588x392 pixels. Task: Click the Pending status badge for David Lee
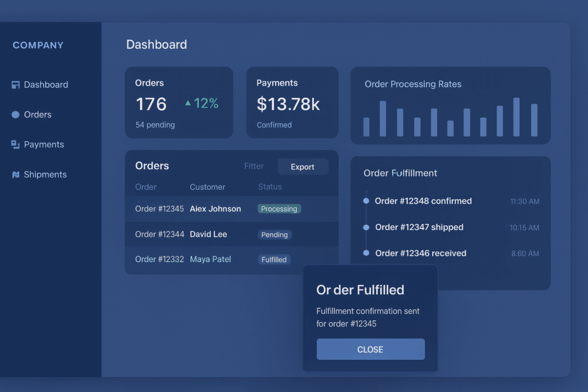(x=274, y=235)
